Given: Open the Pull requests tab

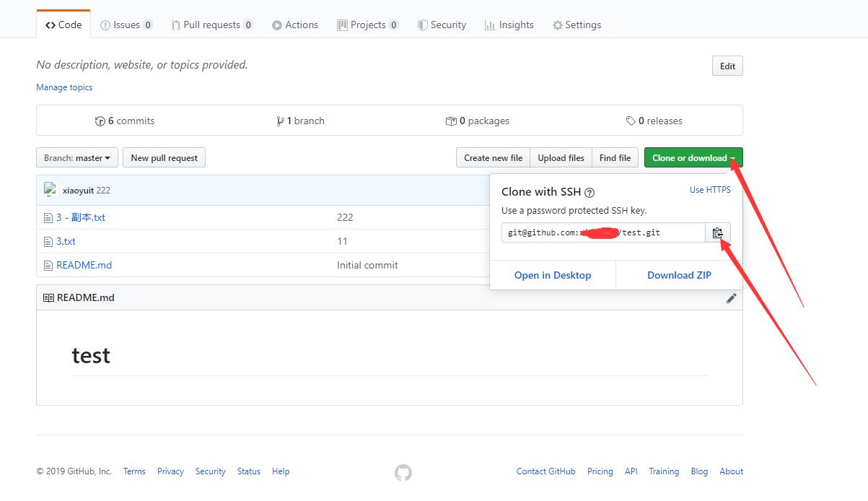Looking at the screenshot, I should [x=212, y=25].
